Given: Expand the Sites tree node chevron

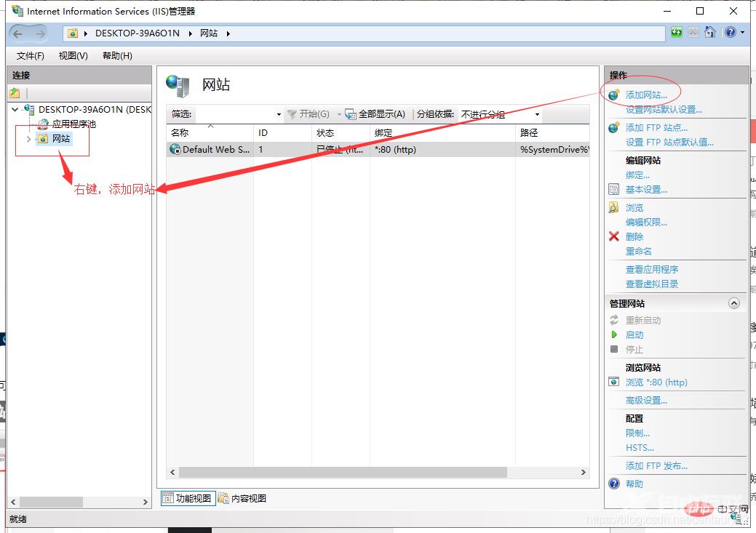Looking at the screenshot, I should point(28,139).
